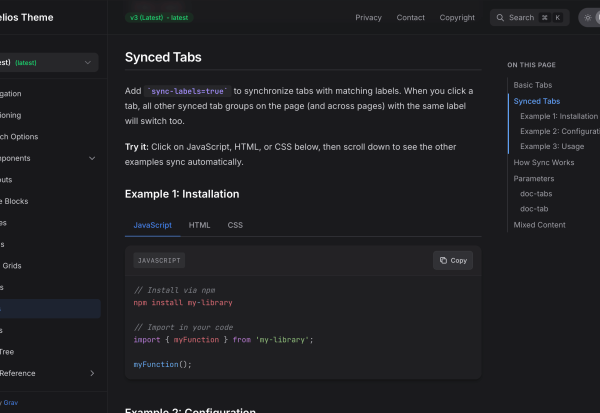600x413 pixels.
Task: Switch to the HTML tab
Action: (x=199, y=225)
